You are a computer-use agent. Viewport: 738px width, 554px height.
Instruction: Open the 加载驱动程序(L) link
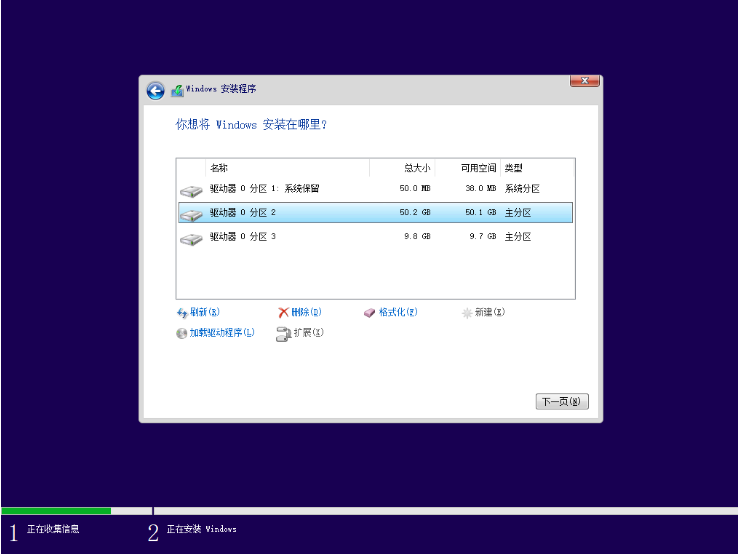point(221,333)
